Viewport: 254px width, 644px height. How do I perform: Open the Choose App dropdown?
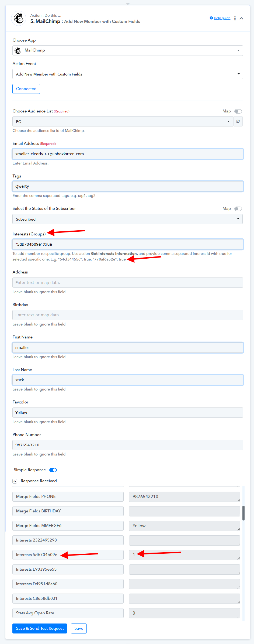(128, 50)
